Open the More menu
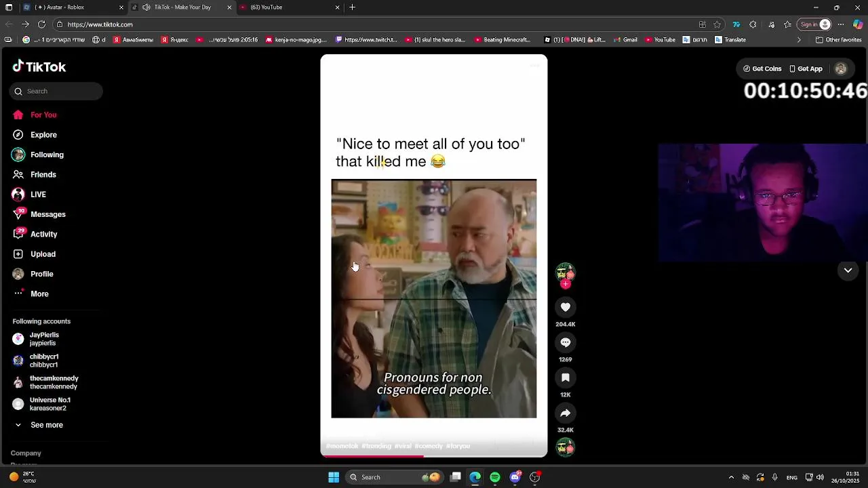The width and height of the screenshot is (868, 488). pyautogui.click(x=31, y=293)
